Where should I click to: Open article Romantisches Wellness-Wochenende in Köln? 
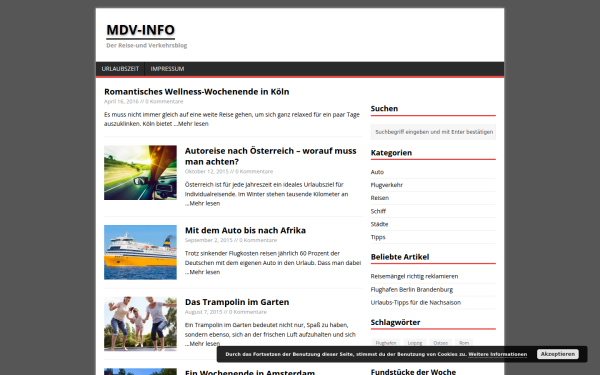click(197, 92)
